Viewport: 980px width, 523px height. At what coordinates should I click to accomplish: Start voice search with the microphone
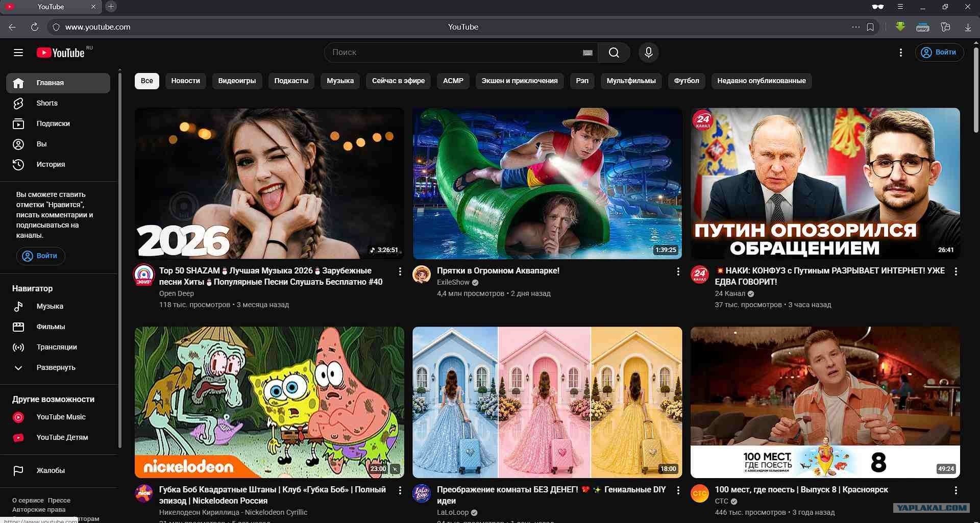tap(649, 53)
